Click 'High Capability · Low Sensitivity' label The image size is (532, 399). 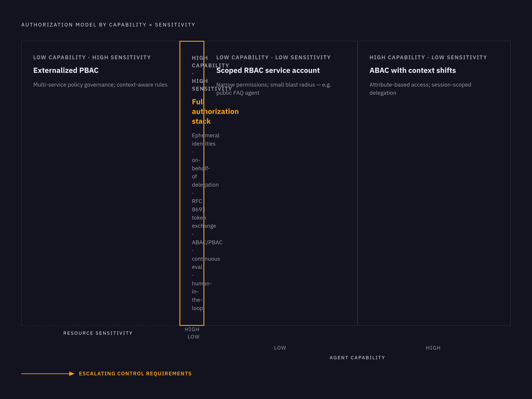pyautogui.click(x=428, y=57)
